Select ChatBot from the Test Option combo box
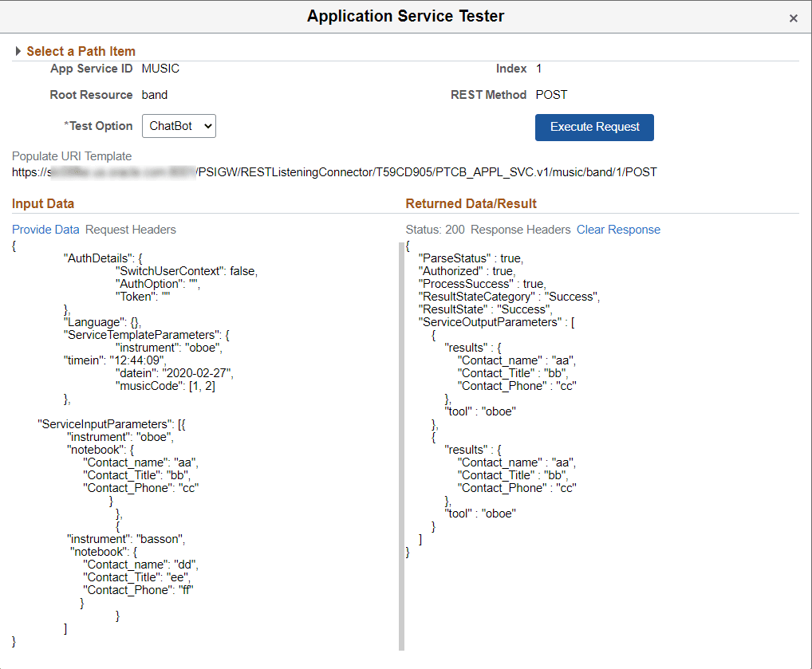This screenshot has width=812, height=669. coord(171,126)
